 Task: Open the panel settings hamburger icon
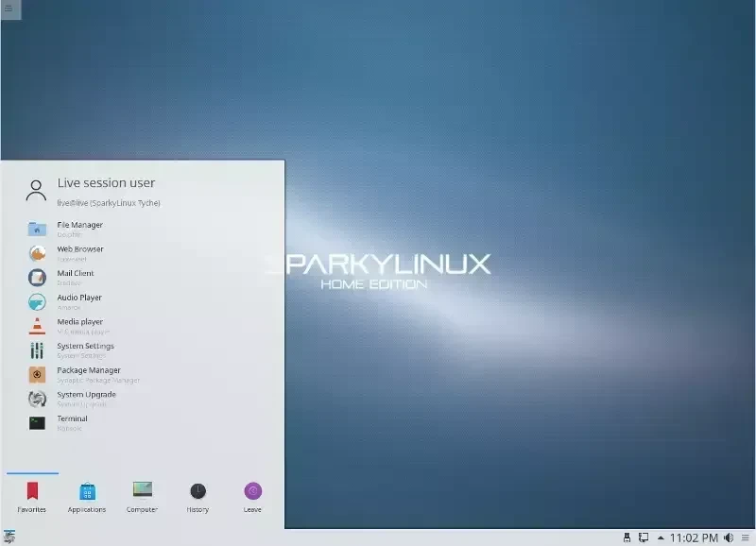click(x=746, y=537)
